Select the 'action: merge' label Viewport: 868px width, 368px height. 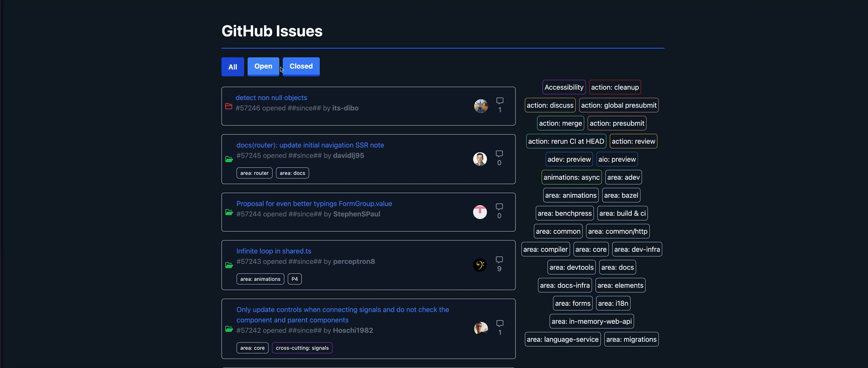coord(561,123)
